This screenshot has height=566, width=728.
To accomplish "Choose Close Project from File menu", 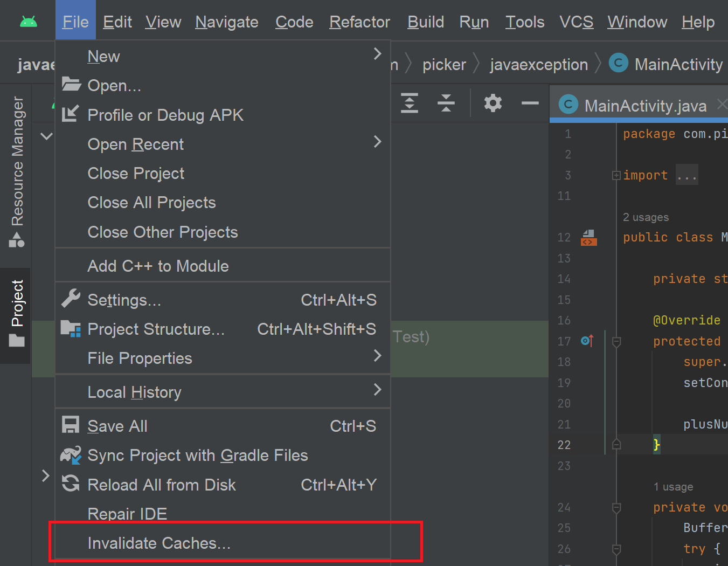I will pyautogui.click(x=223, y=173).
